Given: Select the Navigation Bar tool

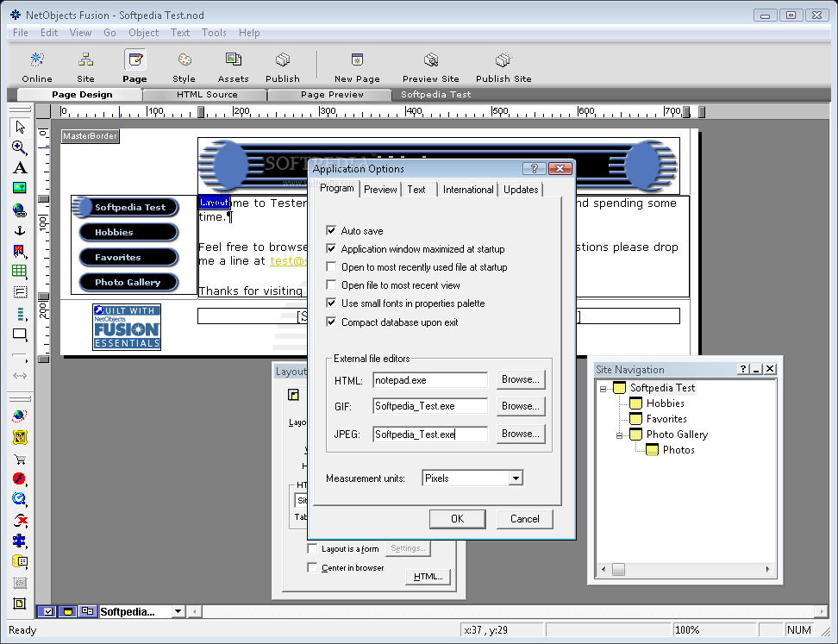Looking at the screenshot, I should click(20, 314).
